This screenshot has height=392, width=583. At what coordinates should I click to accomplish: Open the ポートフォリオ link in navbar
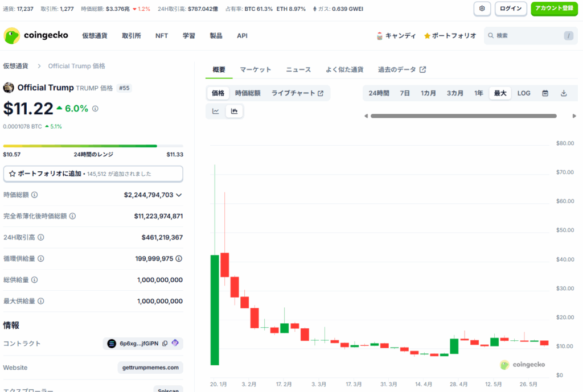pyautogui.click(x=450, y=36)
